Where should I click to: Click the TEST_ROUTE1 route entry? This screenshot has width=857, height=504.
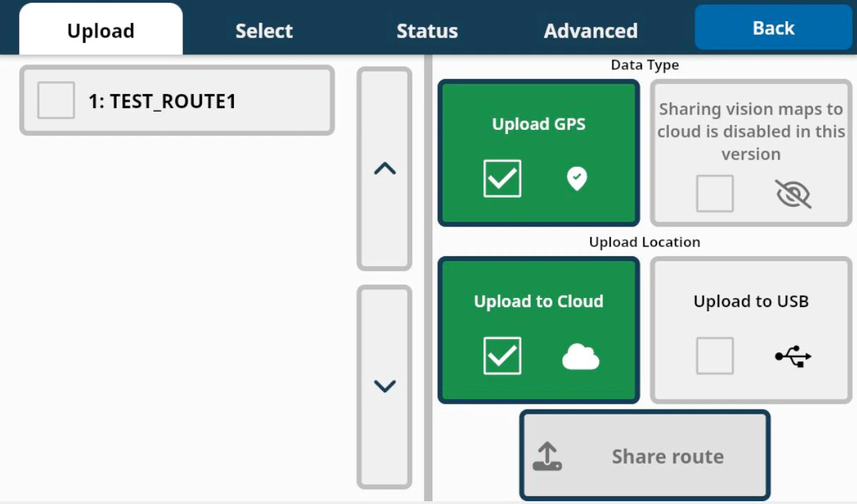pyautogui.click(x=177, y=100)
